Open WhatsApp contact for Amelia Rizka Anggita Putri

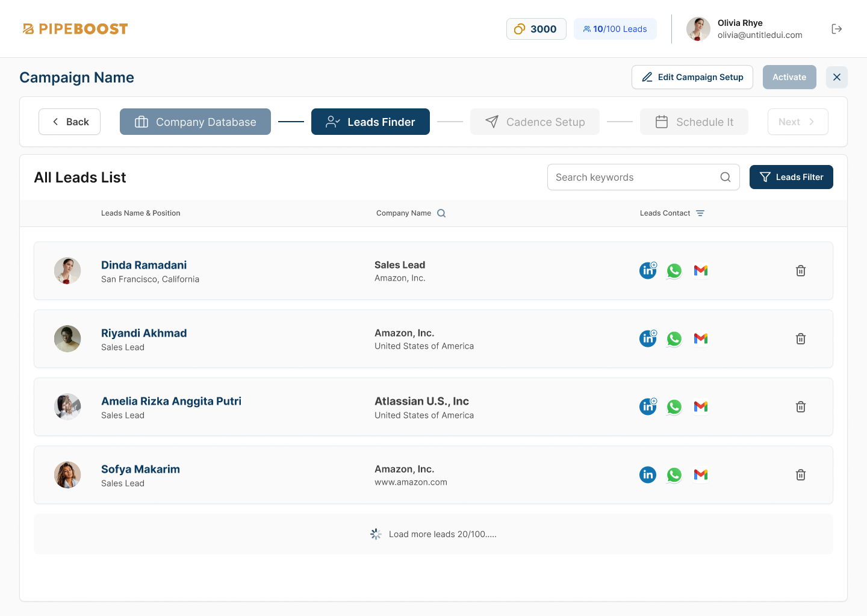click(674, 407)
